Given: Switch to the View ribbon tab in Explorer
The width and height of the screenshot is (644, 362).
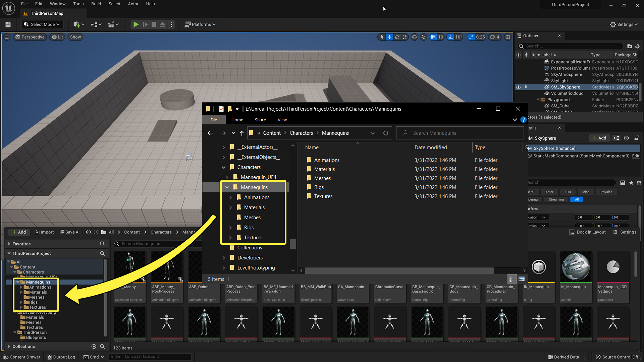Looking at the screenshot, I should click(282, 120).
